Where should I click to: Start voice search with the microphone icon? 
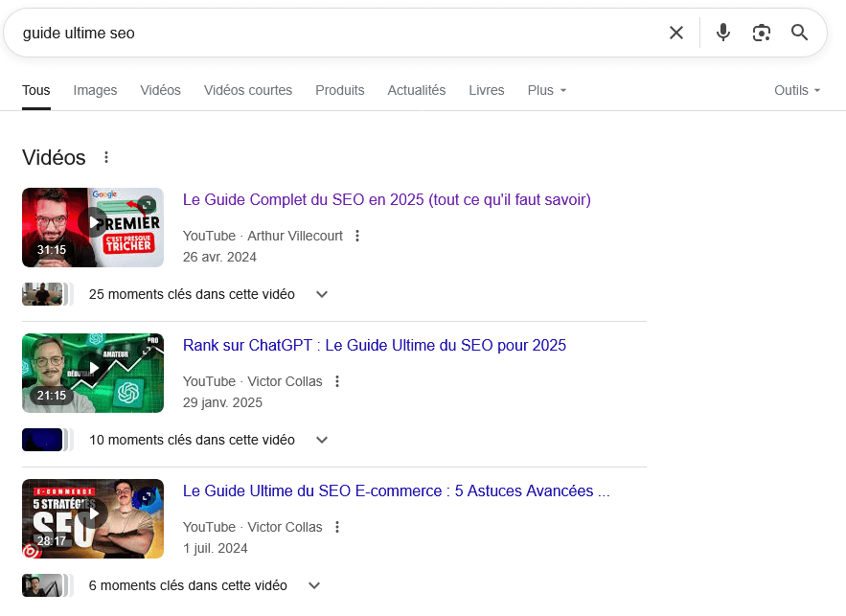coord(723,33)
